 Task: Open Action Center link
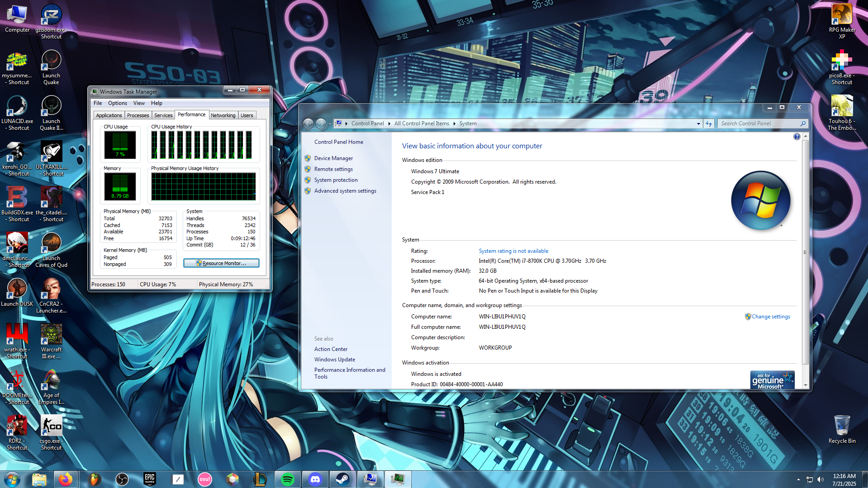pos(331,349)
